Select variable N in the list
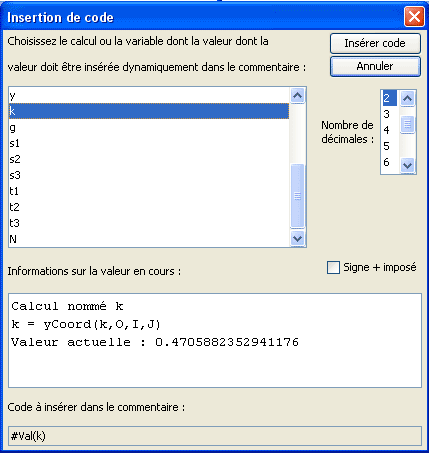 [149, 239]
